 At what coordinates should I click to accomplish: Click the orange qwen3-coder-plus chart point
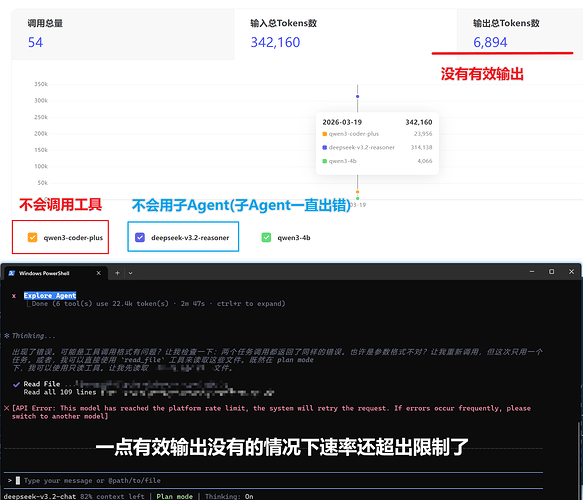[357, 192]
